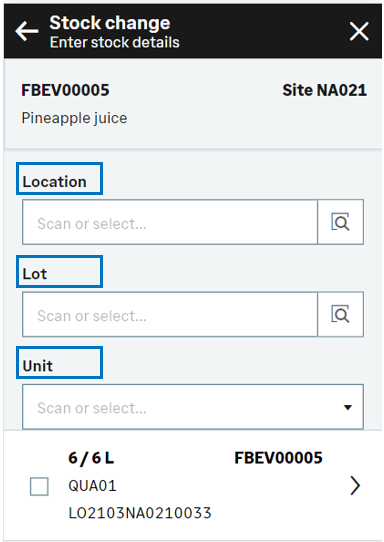
Task: Close the Stock change screen
Action: (x=359, y=31)
